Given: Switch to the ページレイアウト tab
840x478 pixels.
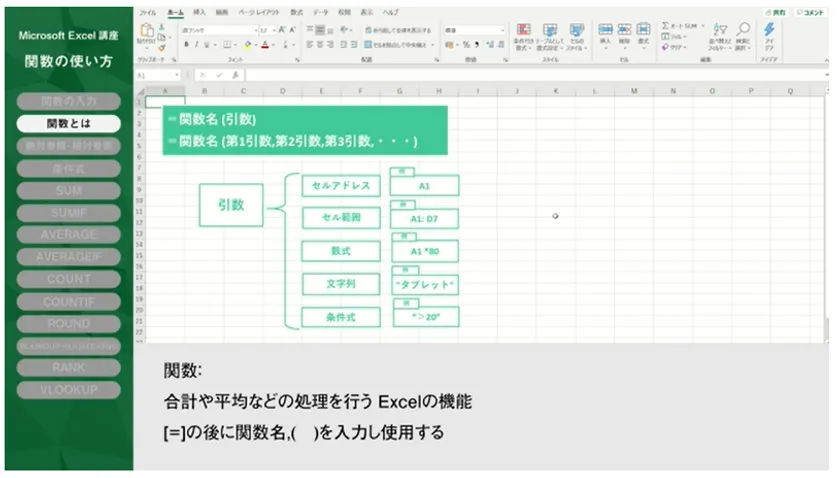Looking at the screenshot, I should (x=259, y=12).
